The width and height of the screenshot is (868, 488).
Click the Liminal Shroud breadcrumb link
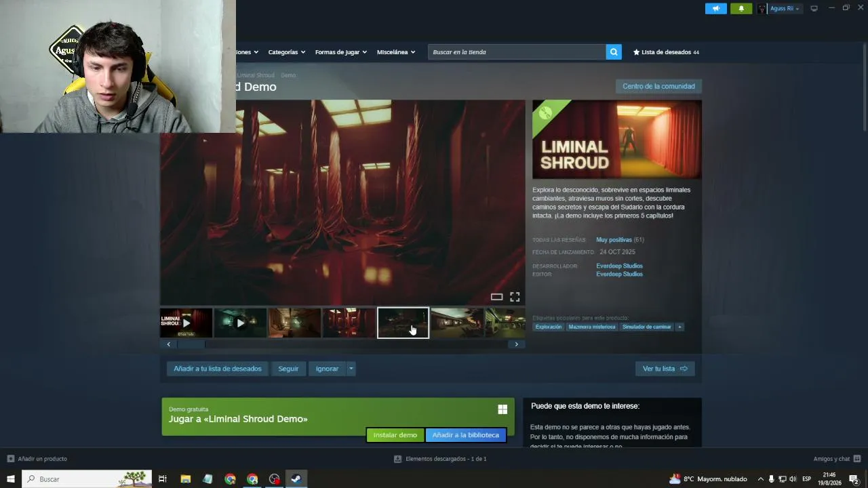click(x=256, y=75)
